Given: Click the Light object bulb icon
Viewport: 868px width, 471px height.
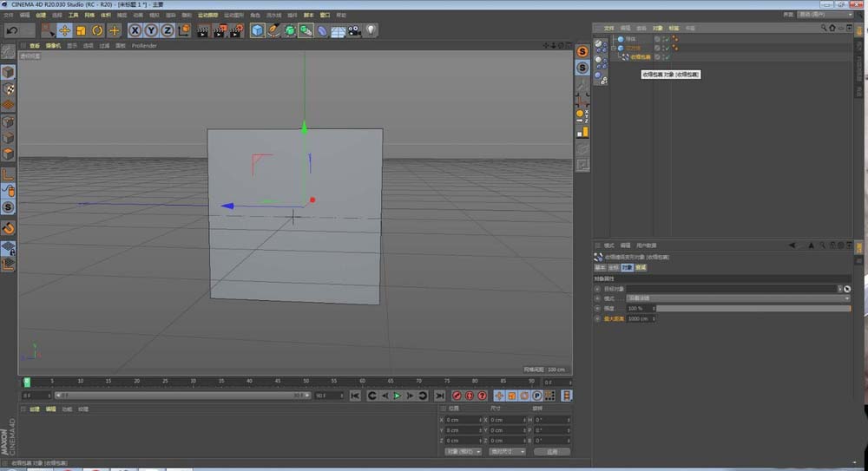Looking at the screenshot, I should tap(371, 30).
